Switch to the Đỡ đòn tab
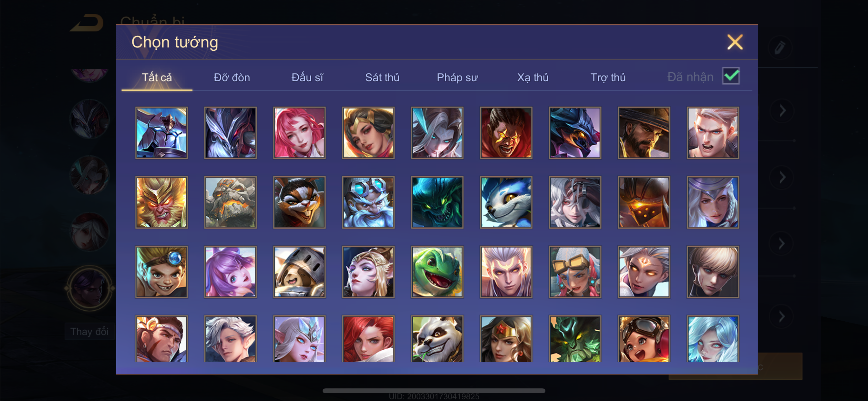 pos(232,77)
